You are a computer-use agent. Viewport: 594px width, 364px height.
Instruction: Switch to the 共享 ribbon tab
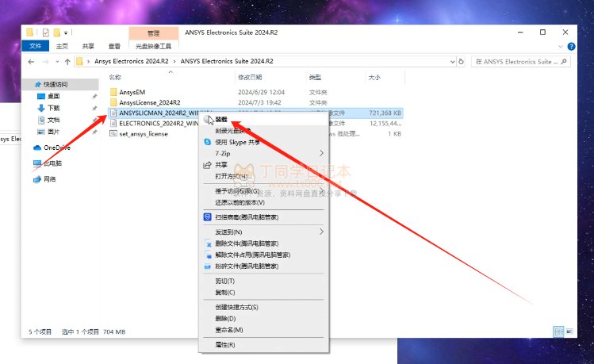pos(88,46)
